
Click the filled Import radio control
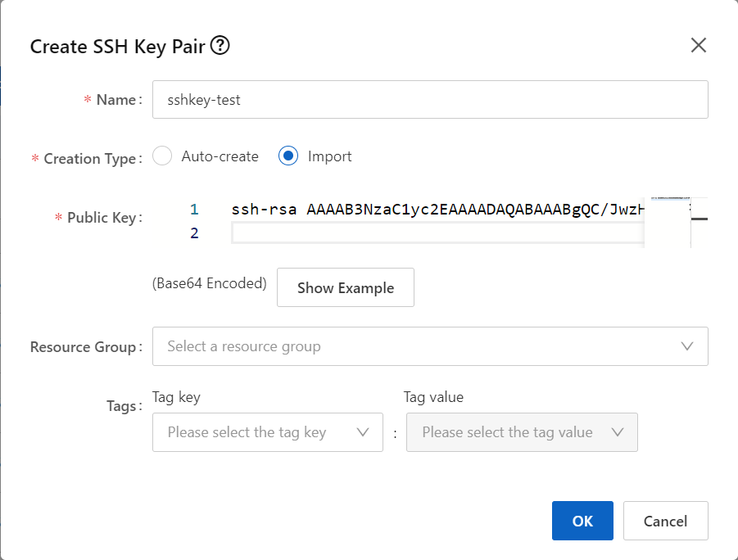[x=288, y=156]
